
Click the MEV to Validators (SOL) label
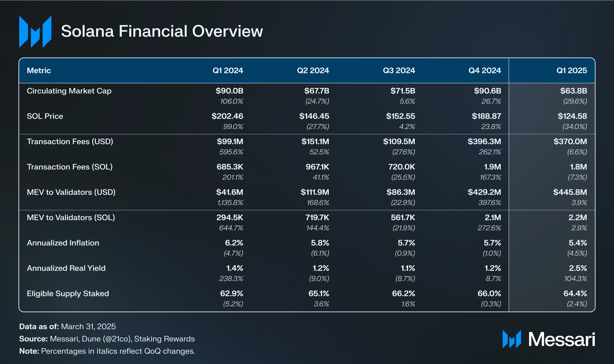71,218
